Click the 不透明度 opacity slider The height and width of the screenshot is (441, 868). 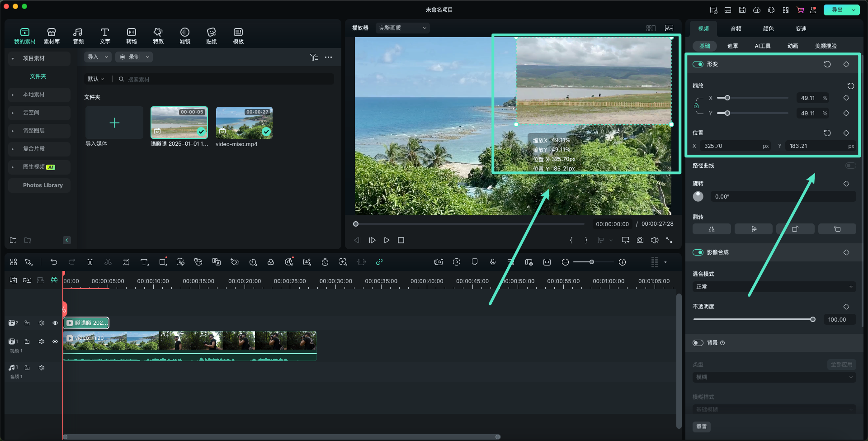click(753, 319)
